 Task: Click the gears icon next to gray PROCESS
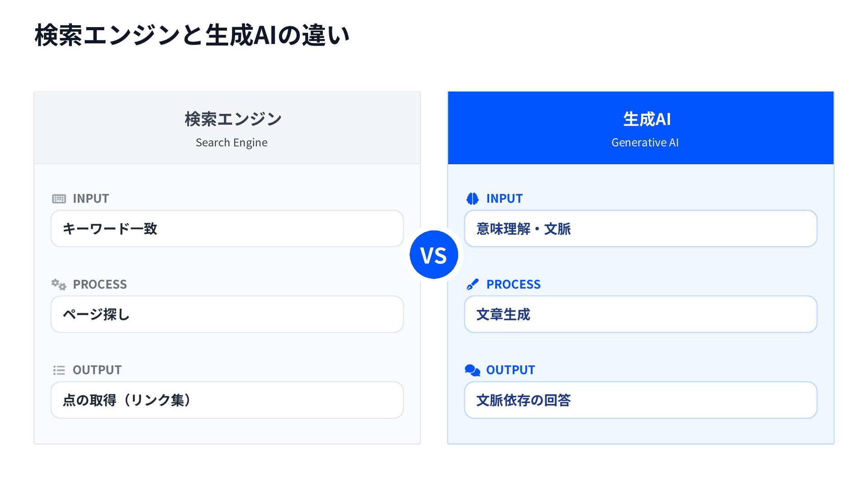(59, 284)
